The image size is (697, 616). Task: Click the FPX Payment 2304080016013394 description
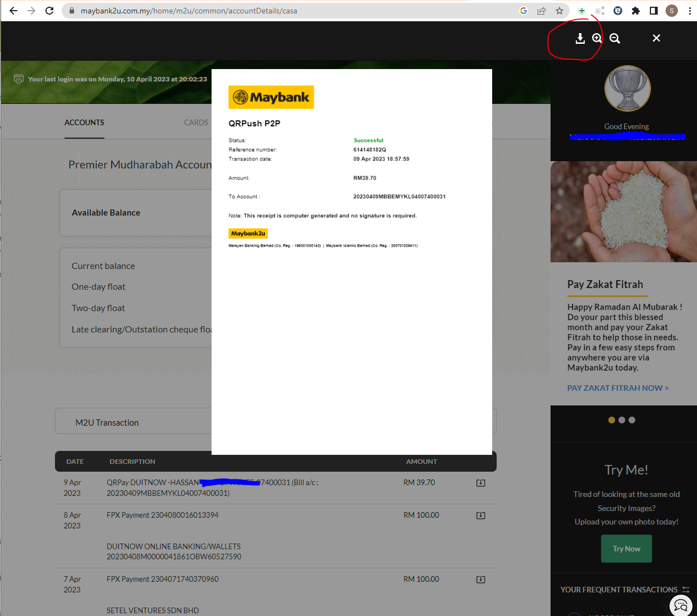(163, 515)
